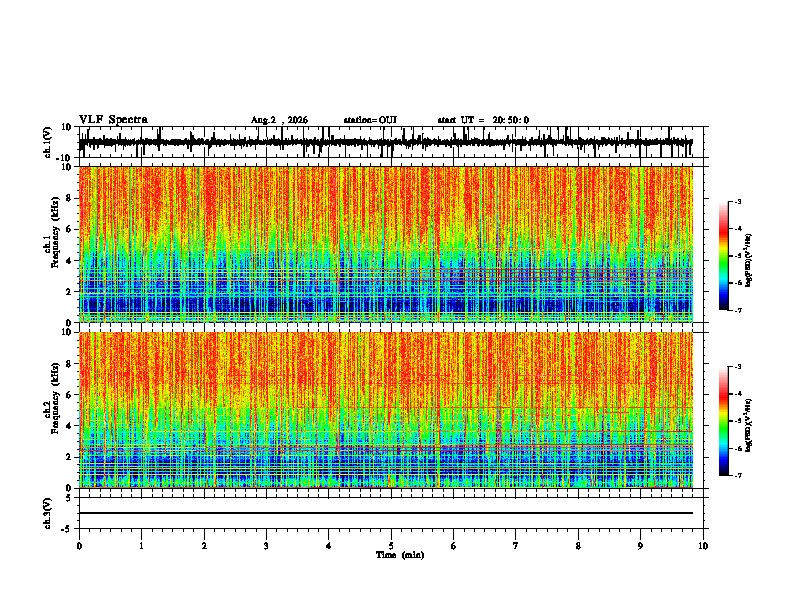Click the '-5' label on ch.1 colorbar
Screen dimensions: 792x612
pyautogui.click(x=738, y=256)
